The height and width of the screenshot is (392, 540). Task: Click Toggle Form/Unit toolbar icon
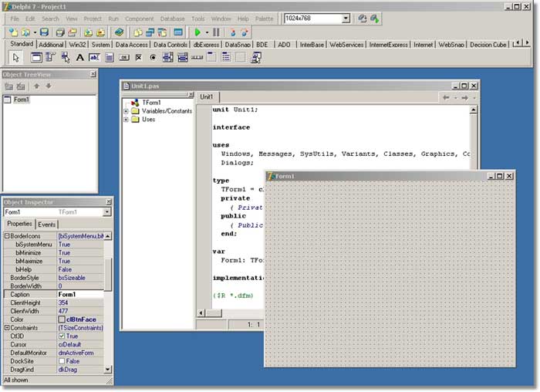[162, 32]
